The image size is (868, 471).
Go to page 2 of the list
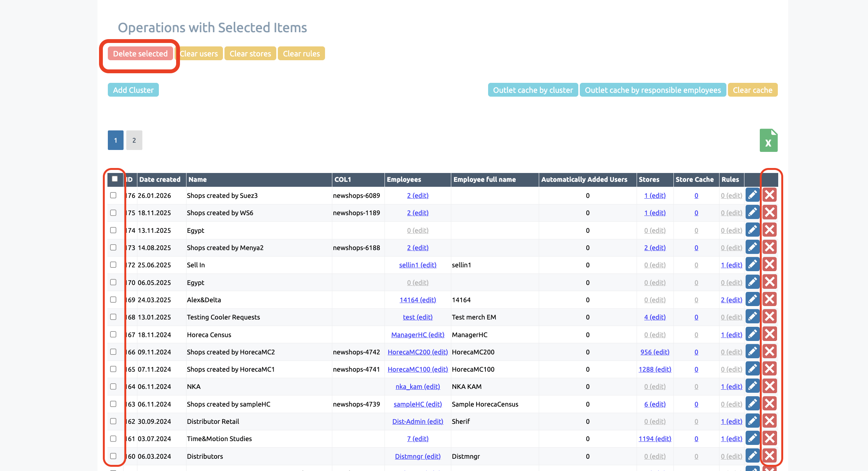[134, 140]
